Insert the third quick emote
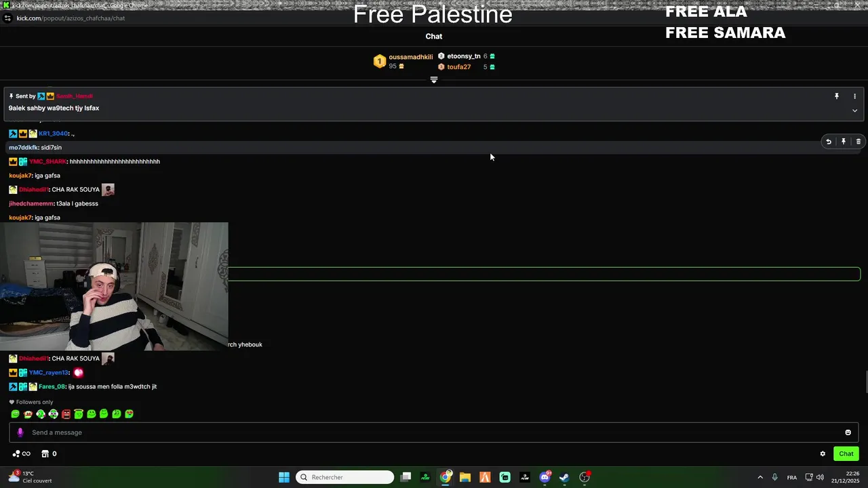 pyautogui.click(x=41, y=413)
